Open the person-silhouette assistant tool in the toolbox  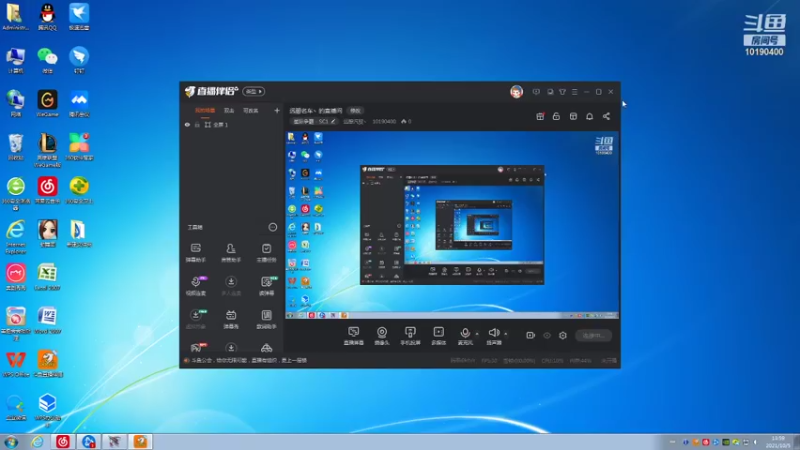[231, 252]
